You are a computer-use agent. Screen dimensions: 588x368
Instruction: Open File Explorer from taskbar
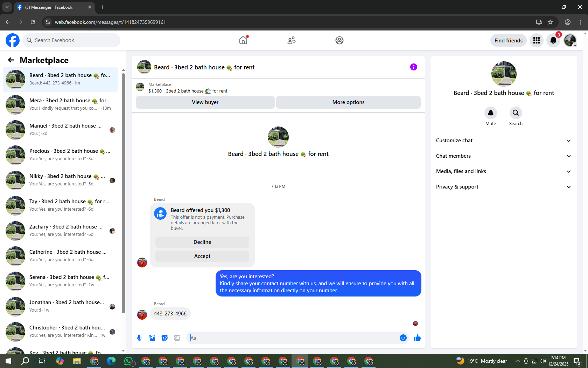click(x=77, y=361)
